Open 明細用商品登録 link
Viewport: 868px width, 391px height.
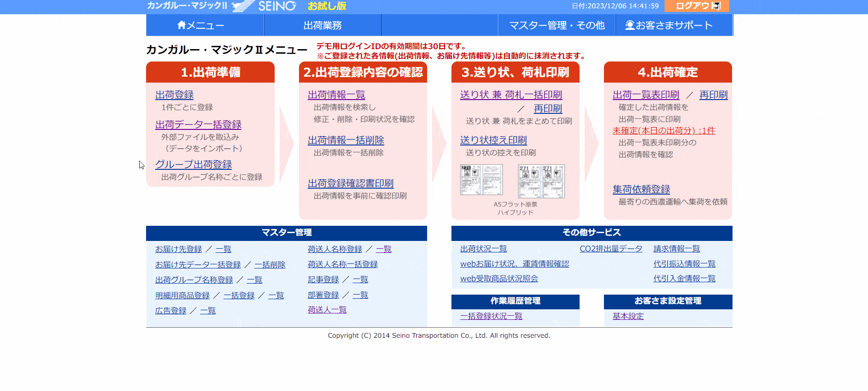[x=182, y=295]
